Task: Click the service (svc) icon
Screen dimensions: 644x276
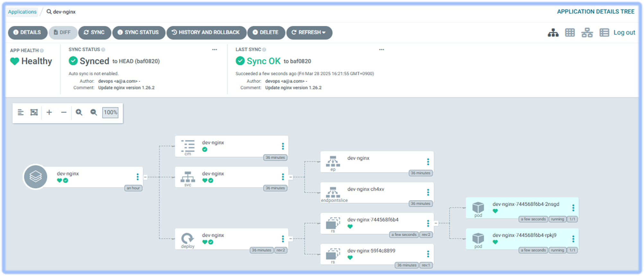Action: point(188,177)
